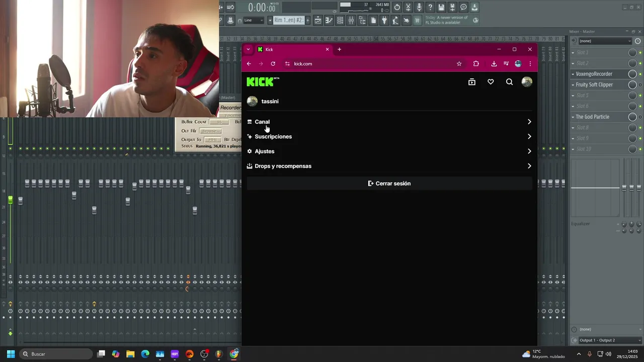Image resolution: width=644 pixels, height=362 pixels.
Task: Open Fruity Soft Clipper slot dropdown arrow
Action: coord(573,85)
